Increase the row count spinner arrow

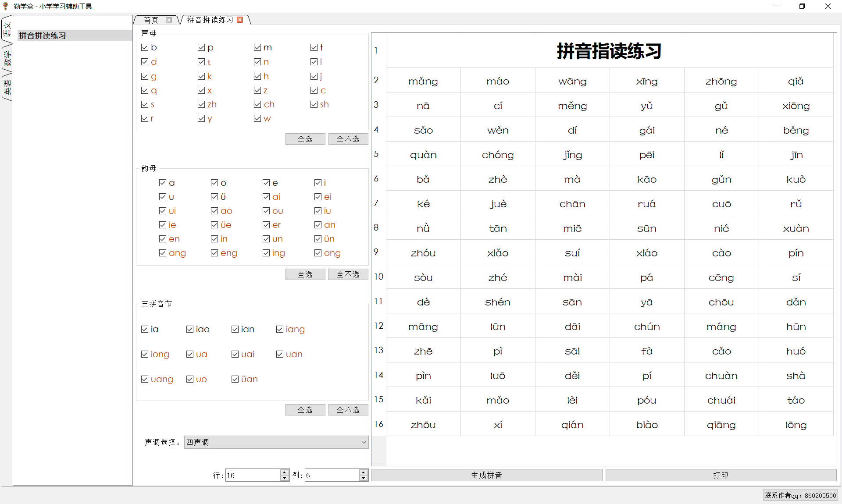[285, 472]
